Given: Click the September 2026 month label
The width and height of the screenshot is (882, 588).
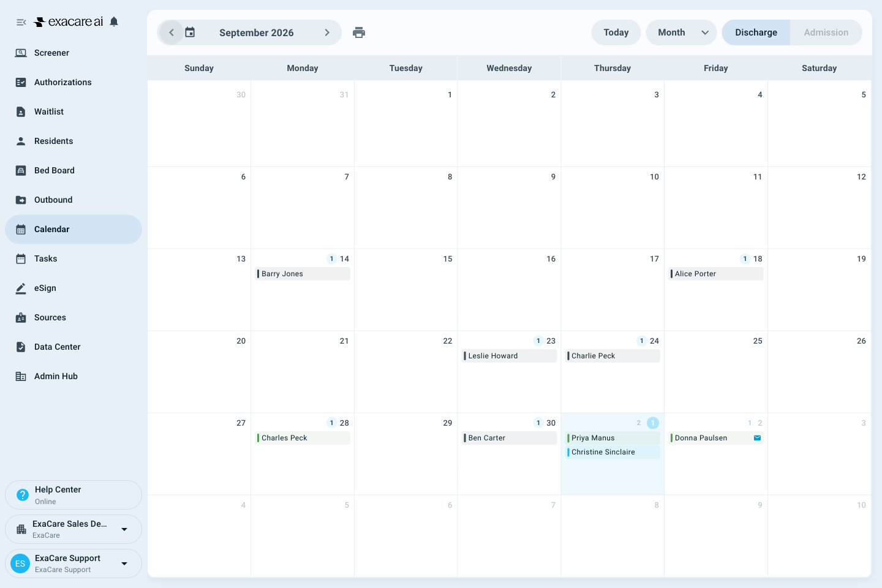Looking at the screenshot, I should pyautogui.click(x=257, y=32).
